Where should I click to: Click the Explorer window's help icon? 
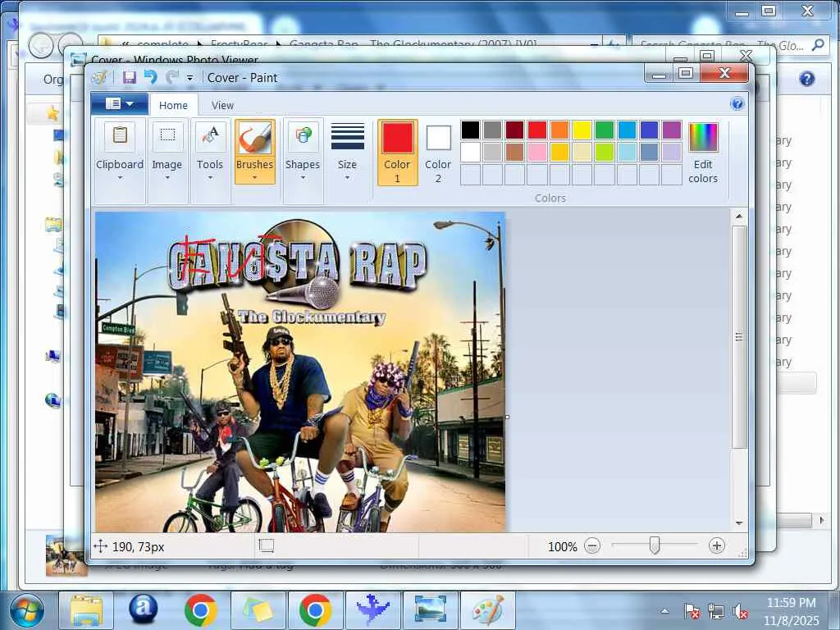[807, 79]
